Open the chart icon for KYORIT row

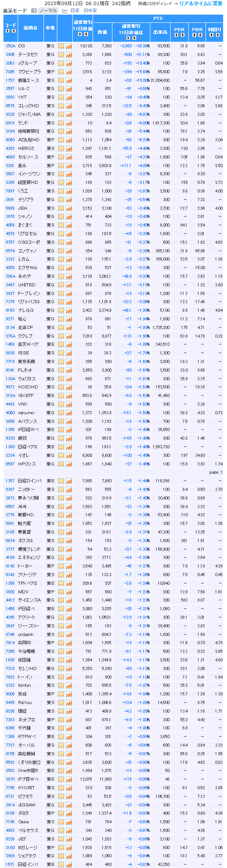[x=68, y=788]
